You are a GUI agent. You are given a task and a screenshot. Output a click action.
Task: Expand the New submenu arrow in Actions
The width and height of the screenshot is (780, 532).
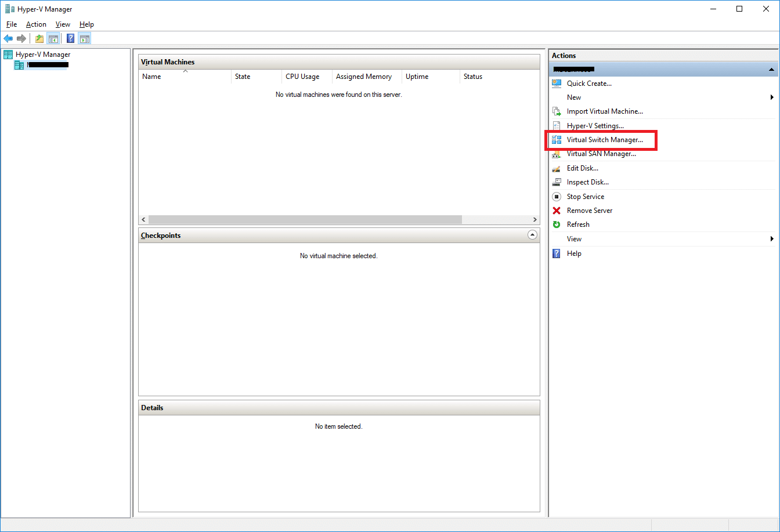pyautogui.click(x=772, y=97)
